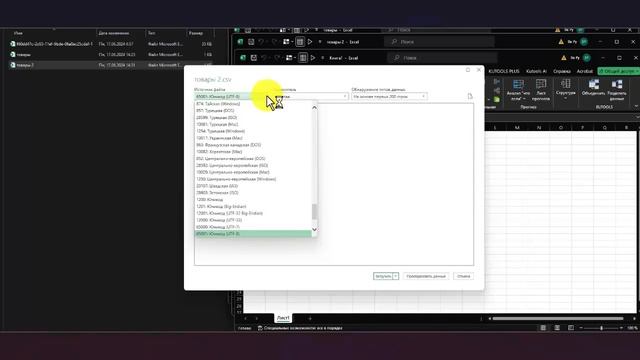The width and height of the screenshot is (640, 360).
Task: Open the Acrobat ribbon tab
Action: [x=584, y=71]
